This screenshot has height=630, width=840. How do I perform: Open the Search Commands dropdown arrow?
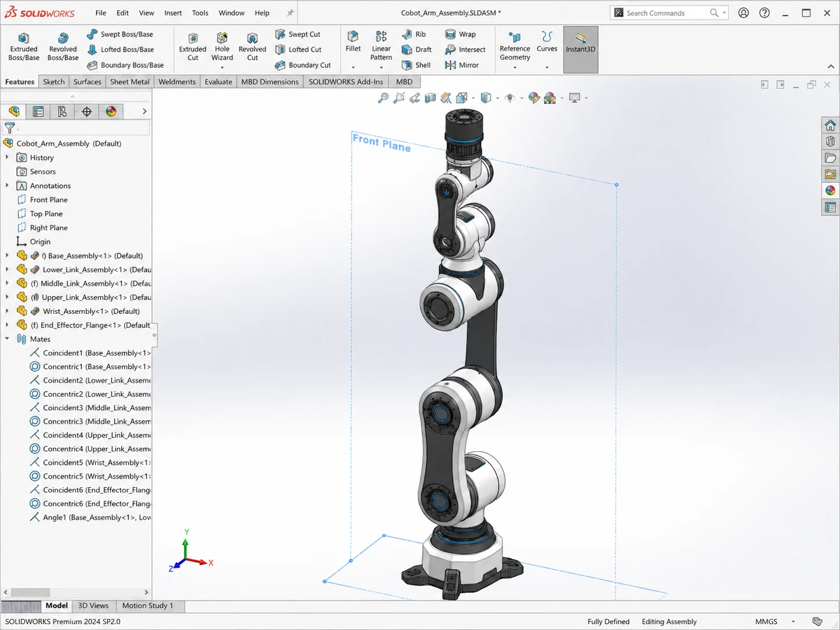pos(724,13)
